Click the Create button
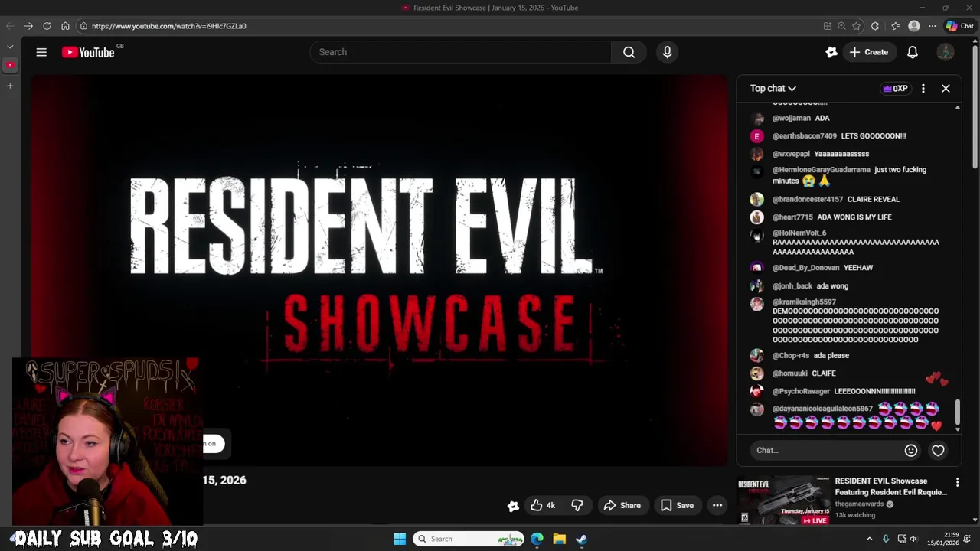980x551 pixels. [868, 52]
